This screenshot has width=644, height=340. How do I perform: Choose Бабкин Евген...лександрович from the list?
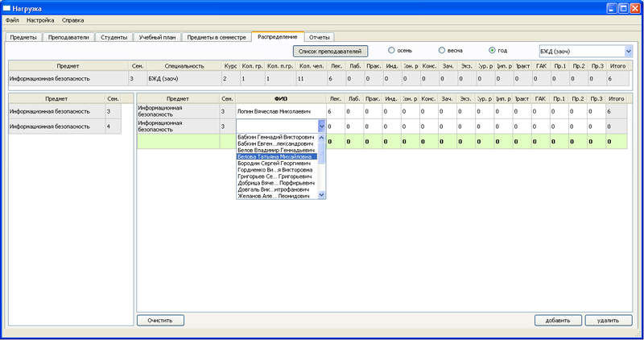277,144
